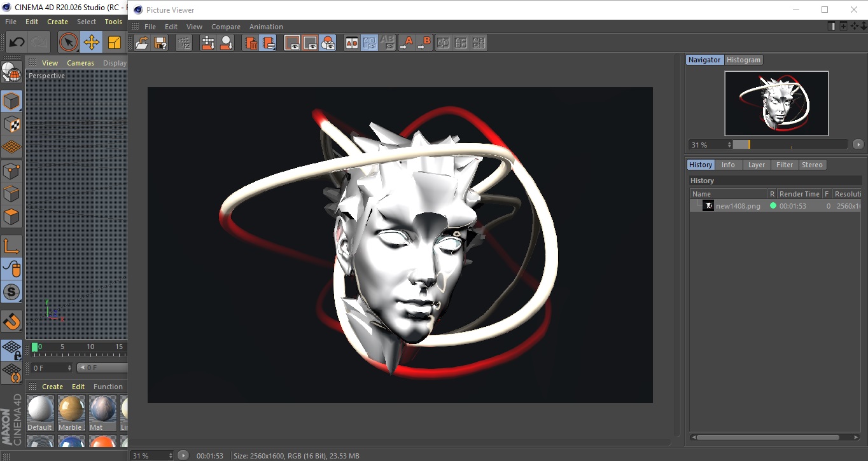Image resolution: width=868 pixels, height=461 pixels.
Task: Click the Undo arrow icon
Action: click(x=17, y=43)
